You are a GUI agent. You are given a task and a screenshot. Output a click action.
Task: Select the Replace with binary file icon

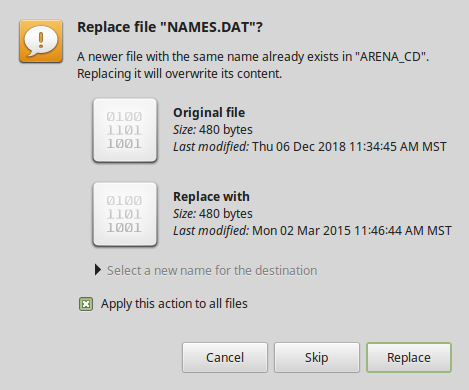click(125, 214)
